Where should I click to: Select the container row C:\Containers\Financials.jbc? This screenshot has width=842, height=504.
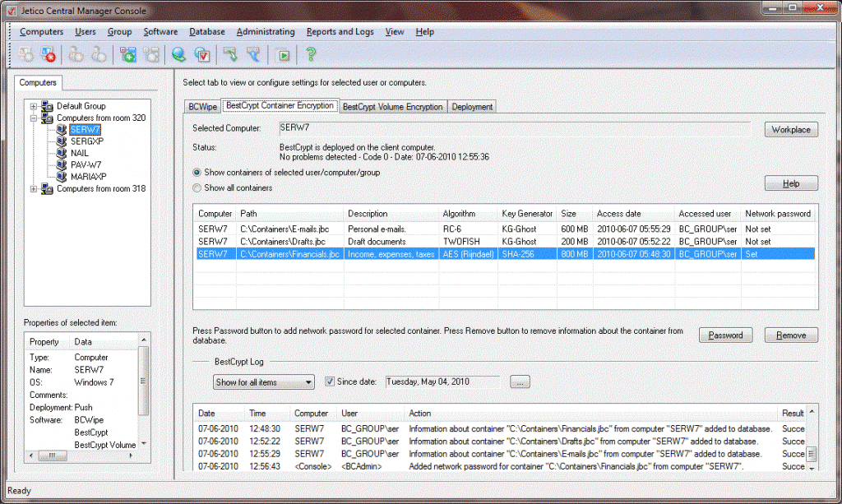click(504, 254)
